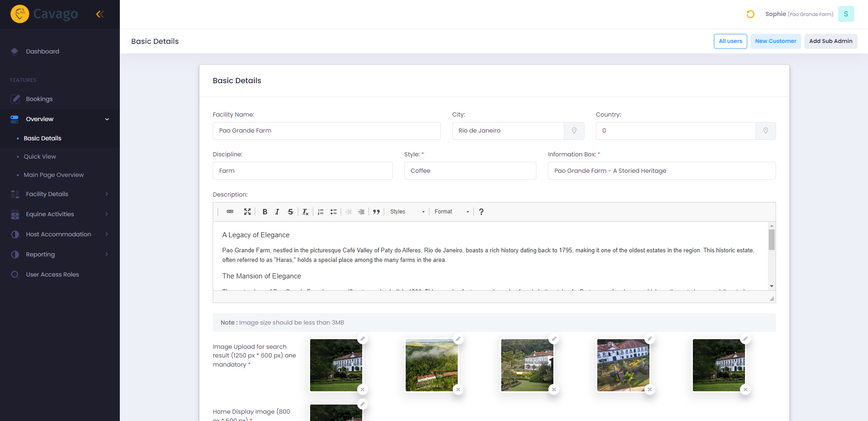
Task: Click the Discipline field containing Farm
Action: click(303, 171)
